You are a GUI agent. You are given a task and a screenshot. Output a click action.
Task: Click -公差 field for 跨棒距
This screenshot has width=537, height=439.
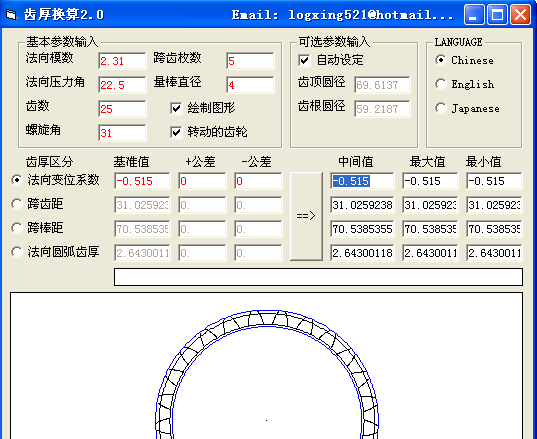[x=258, y=229]
